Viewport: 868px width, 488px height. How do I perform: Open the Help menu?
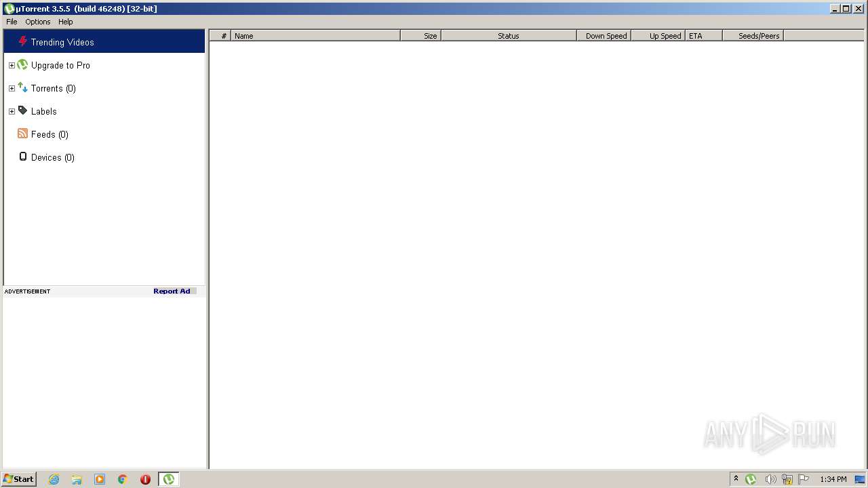(66, 22)
